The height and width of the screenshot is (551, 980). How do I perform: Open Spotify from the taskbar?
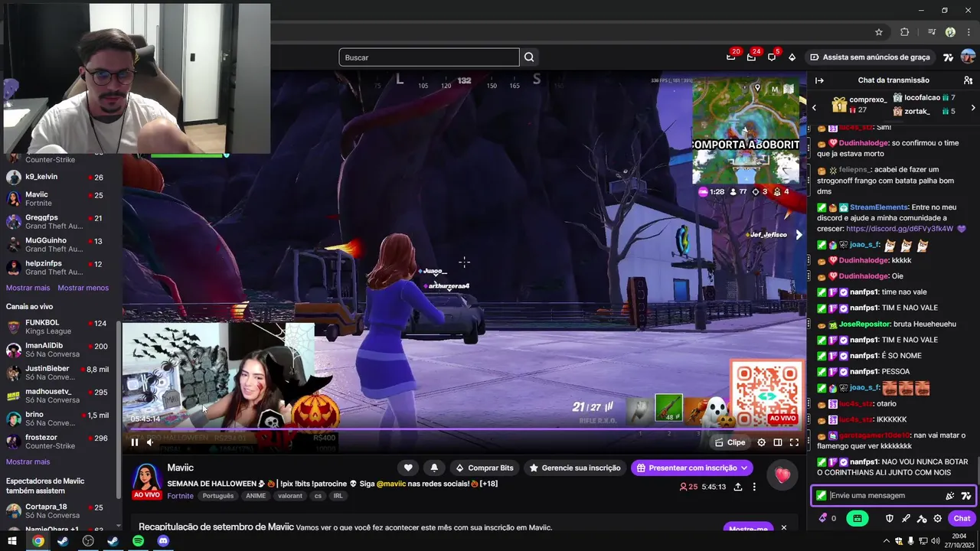(138, 541)
